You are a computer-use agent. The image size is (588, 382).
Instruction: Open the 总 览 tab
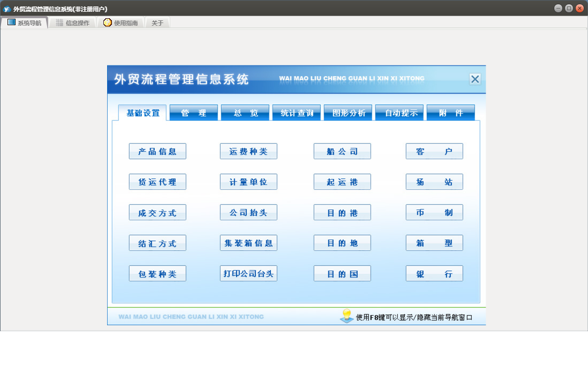tap(245, 113)
